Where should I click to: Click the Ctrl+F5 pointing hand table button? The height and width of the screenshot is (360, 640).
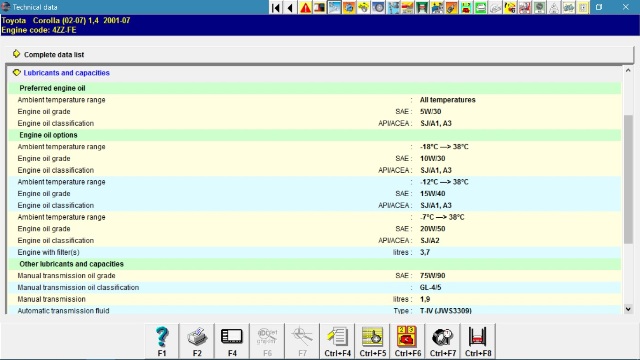[x=373, y=341]
